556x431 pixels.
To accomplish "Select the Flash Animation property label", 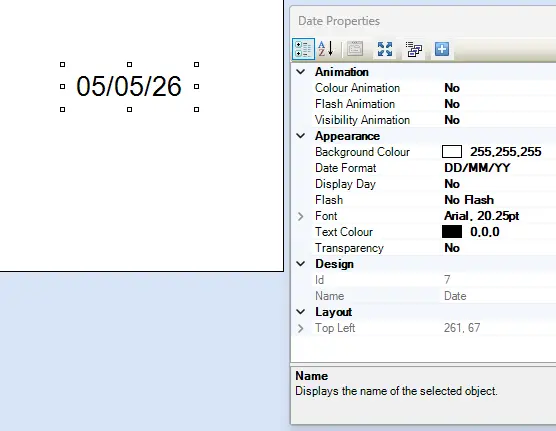I will pos(355,104).
